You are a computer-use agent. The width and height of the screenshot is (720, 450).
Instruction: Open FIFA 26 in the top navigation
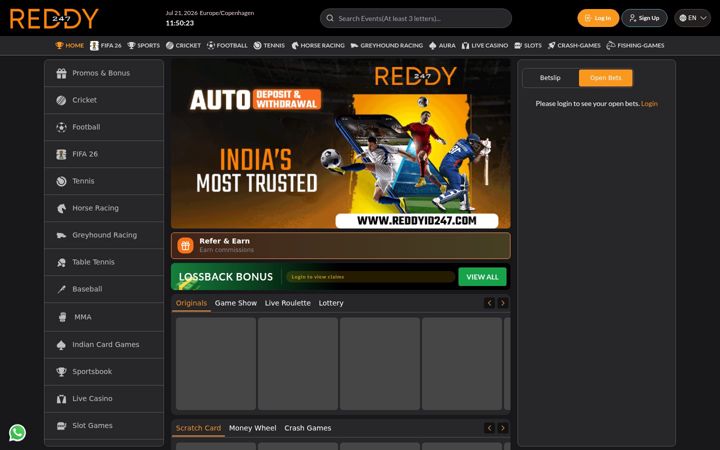pos(106,45)
